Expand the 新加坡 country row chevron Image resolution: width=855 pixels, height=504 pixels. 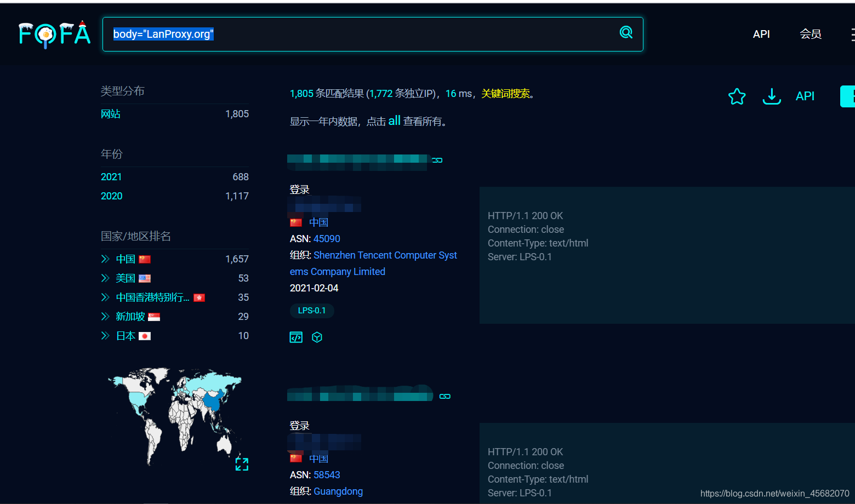[x=105, y=317]
